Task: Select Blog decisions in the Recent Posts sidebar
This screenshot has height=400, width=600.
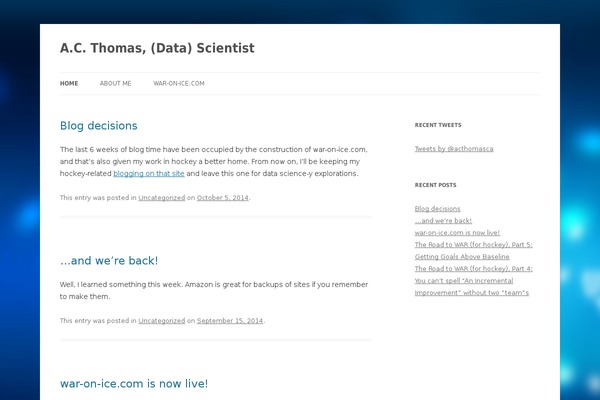Action: coord(437,209)
